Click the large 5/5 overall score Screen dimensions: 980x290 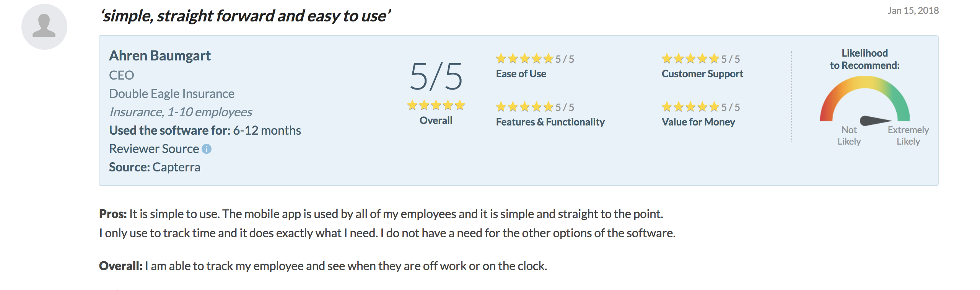click(436, 77)
